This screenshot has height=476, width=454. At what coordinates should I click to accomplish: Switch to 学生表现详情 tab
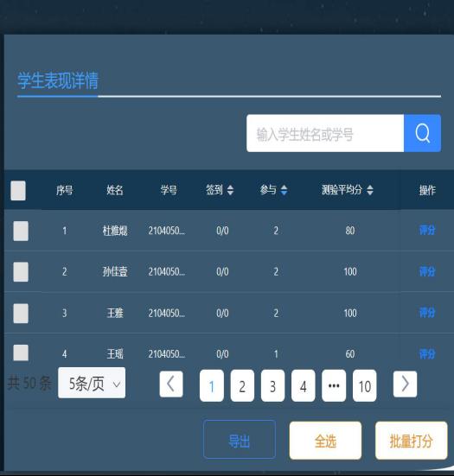coord(58,80)
